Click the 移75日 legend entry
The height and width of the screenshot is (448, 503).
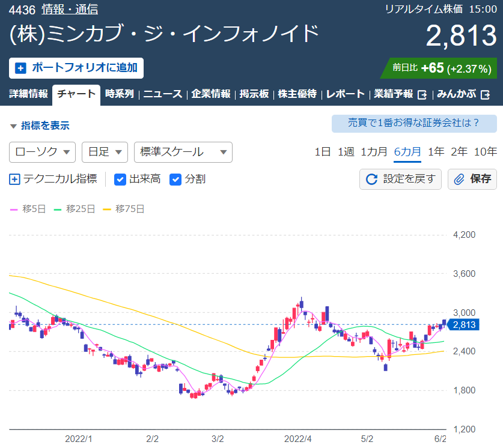(x=124, y=209)
